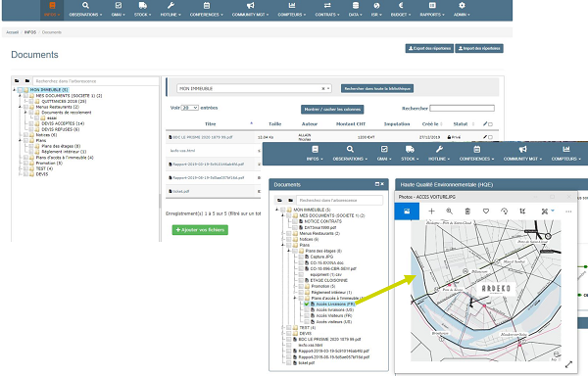Open the ADMIN menu in top navigation bar

[x=462, y=10]
